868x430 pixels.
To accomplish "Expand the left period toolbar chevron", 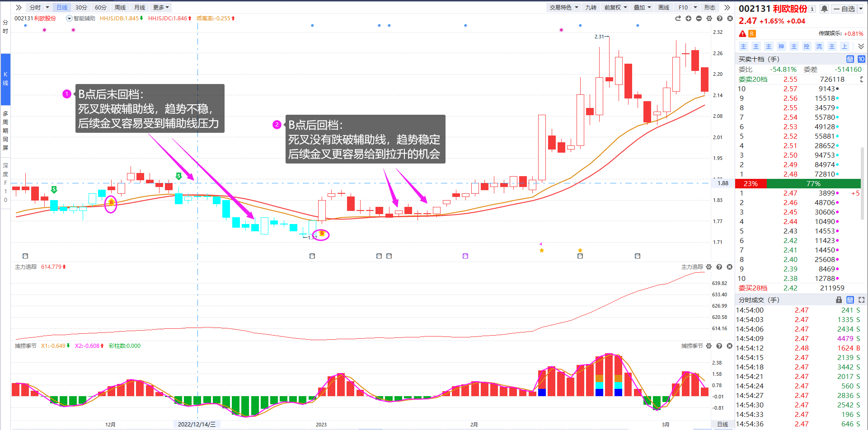I will point(19,8).
